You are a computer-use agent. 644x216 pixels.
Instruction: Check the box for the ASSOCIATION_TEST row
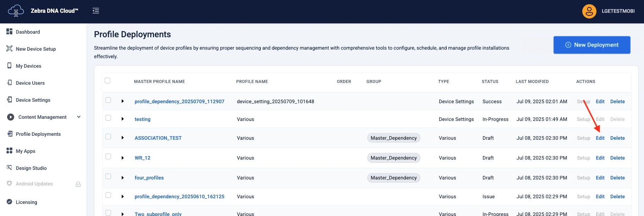point(108,137)
